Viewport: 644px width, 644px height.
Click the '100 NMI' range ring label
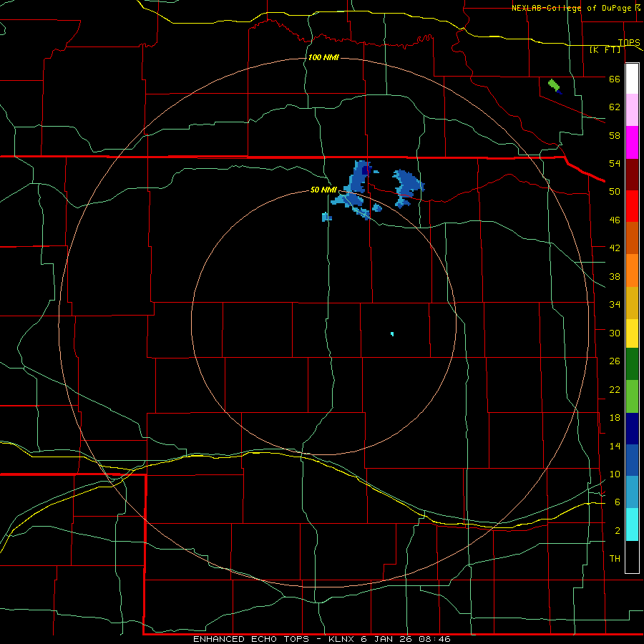click(x=323, y=57)
